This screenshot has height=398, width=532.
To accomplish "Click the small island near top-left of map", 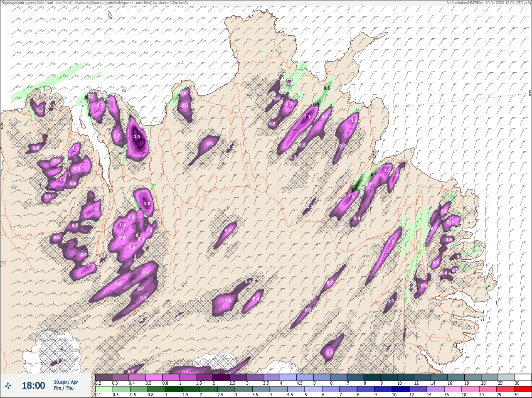I will tap(111, 15).
